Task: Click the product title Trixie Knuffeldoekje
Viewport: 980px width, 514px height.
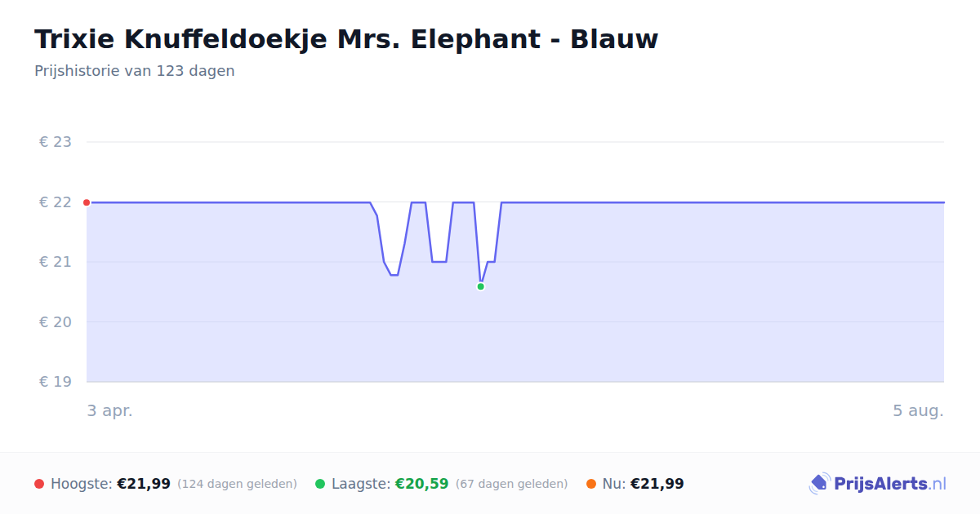Action: (346, 38)
